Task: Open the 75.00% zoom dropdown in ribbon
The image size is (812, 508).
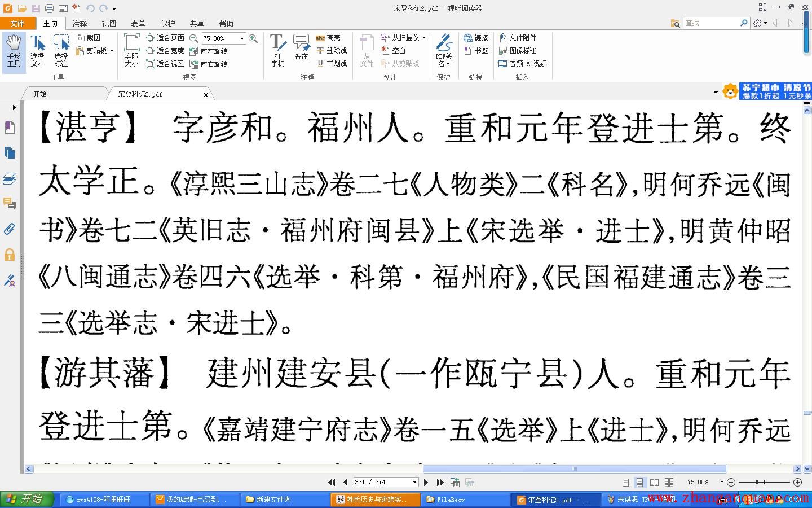Action: 242,38
